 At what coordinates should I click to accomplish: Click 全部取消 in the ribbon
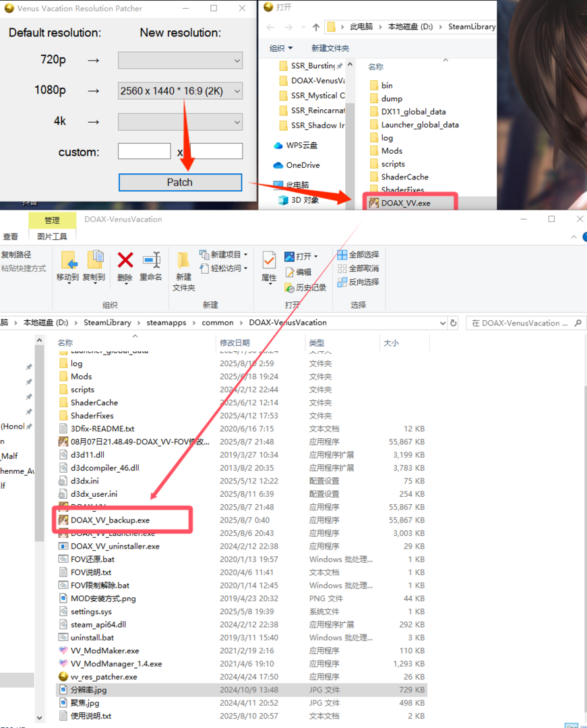click(359, 268)
